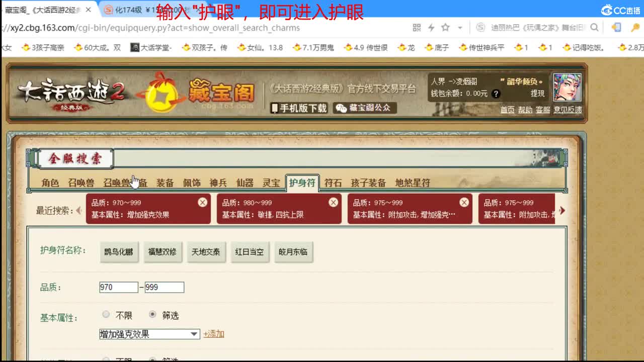The width and height of the screenshot is (644, 362).
Task: Go to 首页 home link
Action: pyautogui.click(x=507, y=110)
